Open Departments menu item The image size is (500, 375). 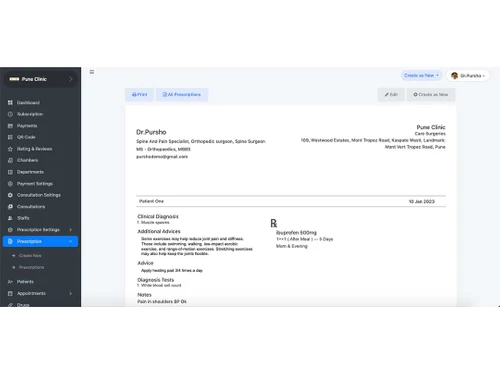(30, 172)
